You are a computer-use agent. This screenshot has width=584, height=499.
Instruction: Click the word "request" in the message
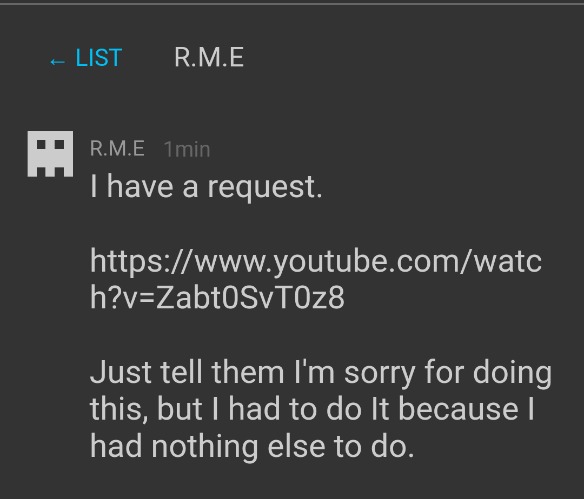pos(262,190)
